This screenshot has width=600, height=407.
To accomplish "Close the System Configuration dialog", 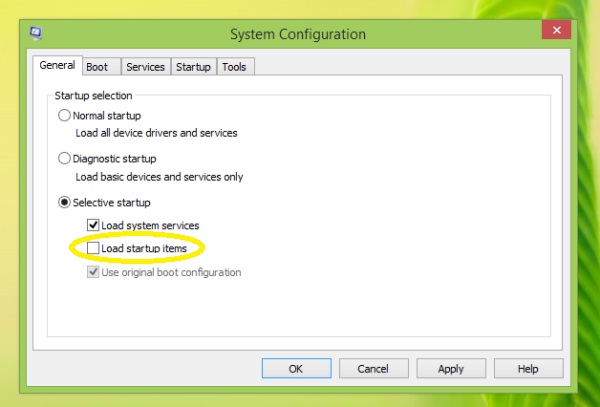I will (557, 31).
